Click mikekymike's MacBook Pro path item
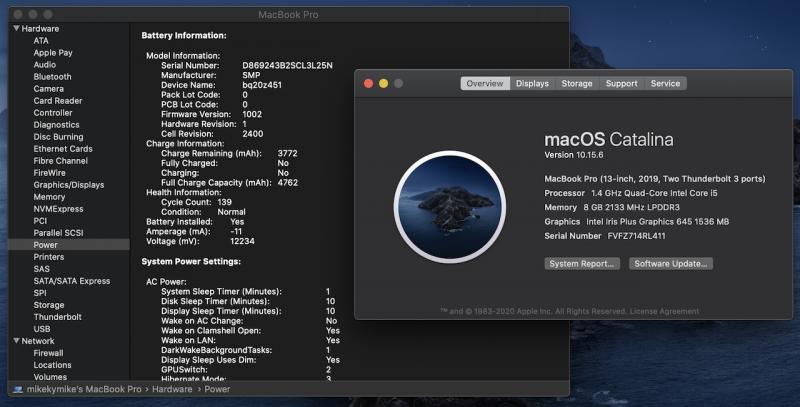 tap(84, 389)
